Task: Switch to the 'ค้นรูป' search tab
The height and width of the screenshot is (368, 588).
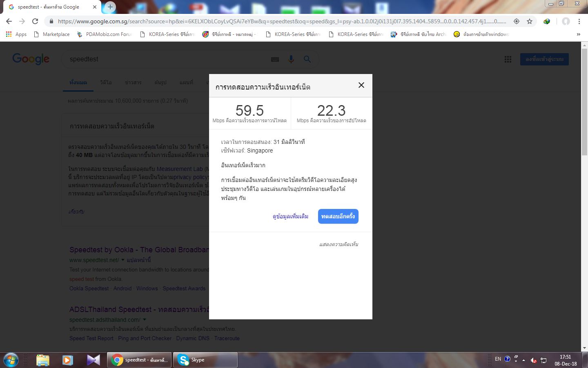Action: tap(160, 82)
